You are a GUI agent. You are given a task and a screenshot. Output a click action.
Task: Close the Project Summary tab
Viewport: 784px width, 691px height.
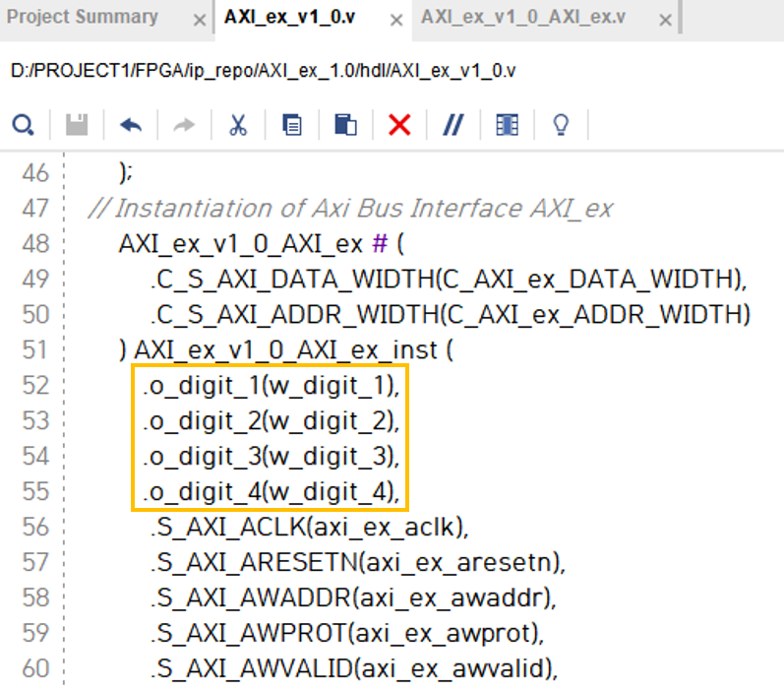tap(200, 20)
